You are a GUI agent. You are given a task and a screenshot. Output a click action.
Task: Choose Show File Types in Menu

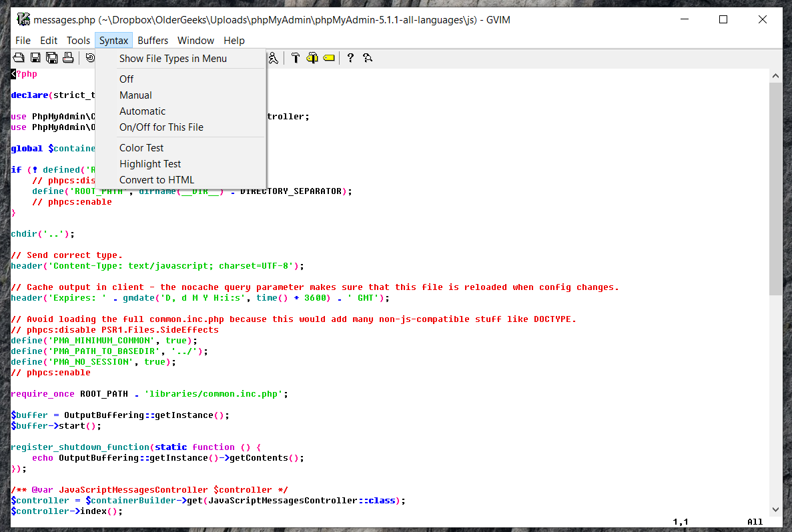pyautogui.click(x=180, y=59)
